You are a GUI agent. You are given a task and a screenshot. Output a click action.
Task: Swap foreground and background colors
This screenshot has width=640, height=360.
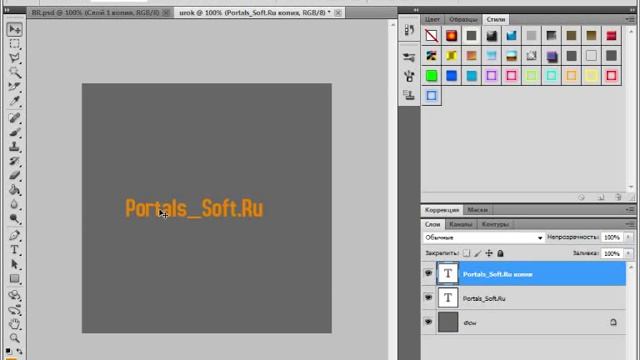click(19, 351)
